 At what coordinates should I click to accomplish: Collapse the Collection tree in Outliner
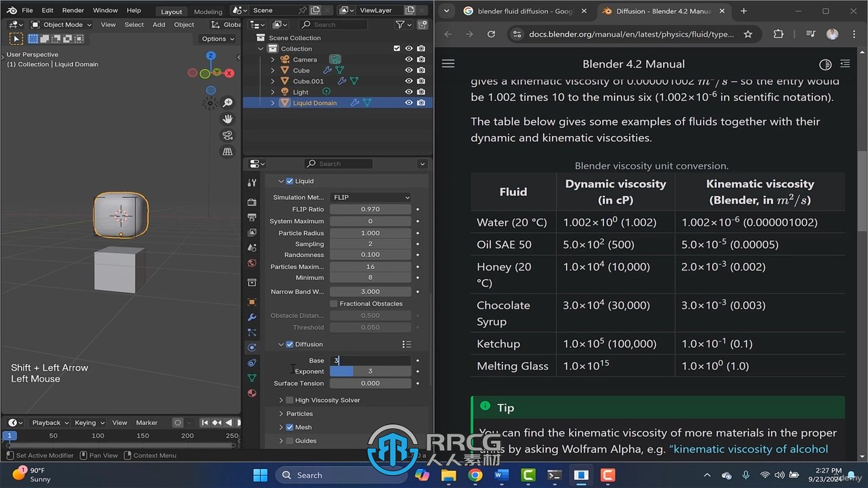pos(260,49)
